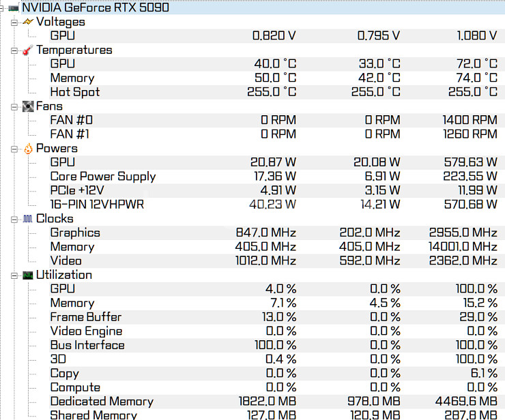Select the Hot Spot temperature row
Viewport: 505px width, 420px height.
[x=74, y=92]
